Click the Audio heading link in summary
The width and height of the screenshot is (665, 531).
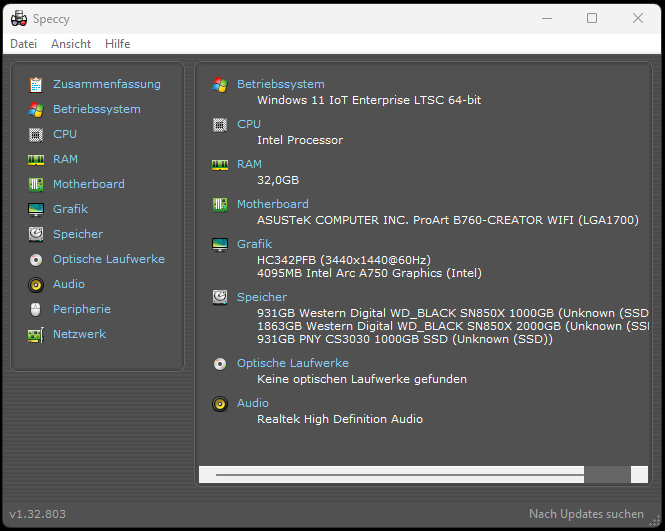(253, 403)
